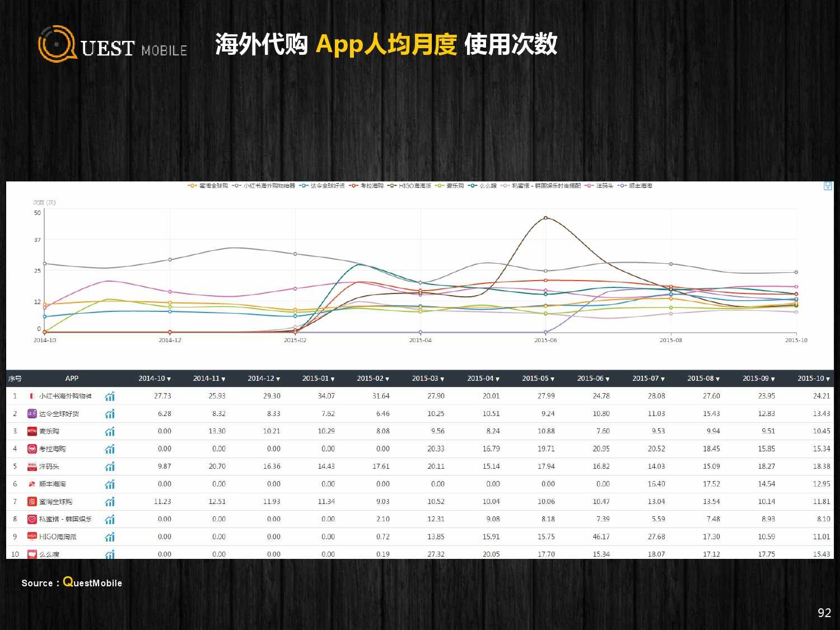Hide HIGO海淘派 line via legend
Viewport: 840px width, 630px height.
pos(409,186)
